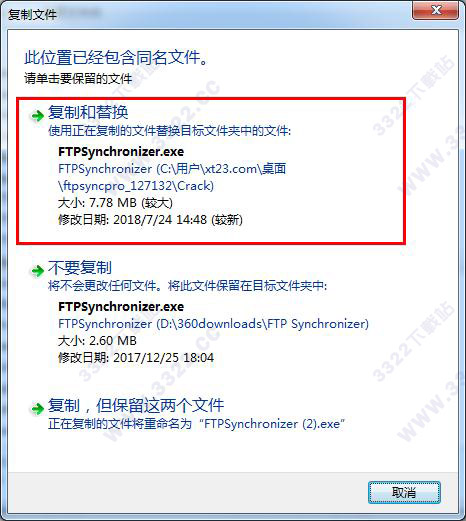Screen dimensions: 466x521
Task: Select the 不要复制 option heading
Action: [x=80, y=267]
